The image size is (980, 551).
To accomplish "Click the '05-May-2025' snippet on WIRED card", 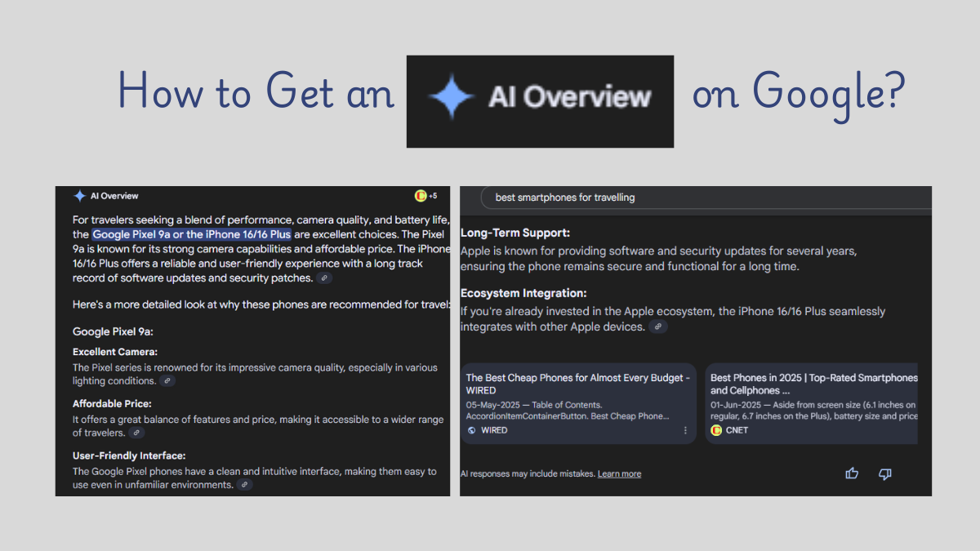I will [568, 411].
